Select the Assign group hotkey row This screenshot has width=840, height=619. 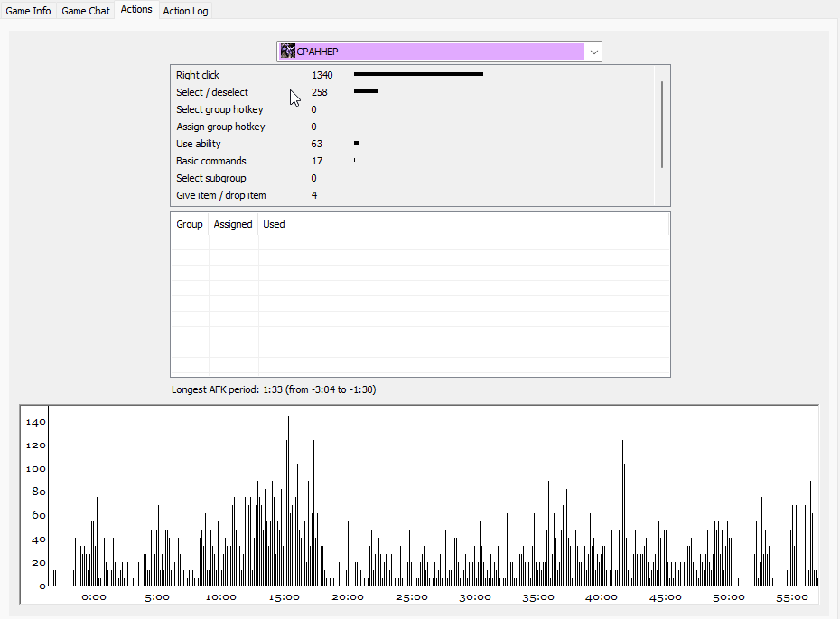[413, 127]
